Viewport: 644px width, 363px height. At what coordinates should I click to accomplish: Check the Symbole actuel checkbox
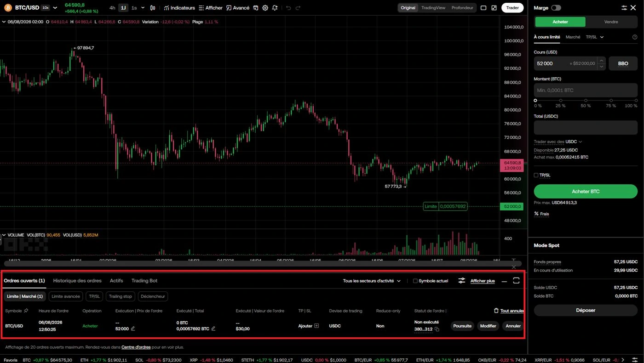415,281
